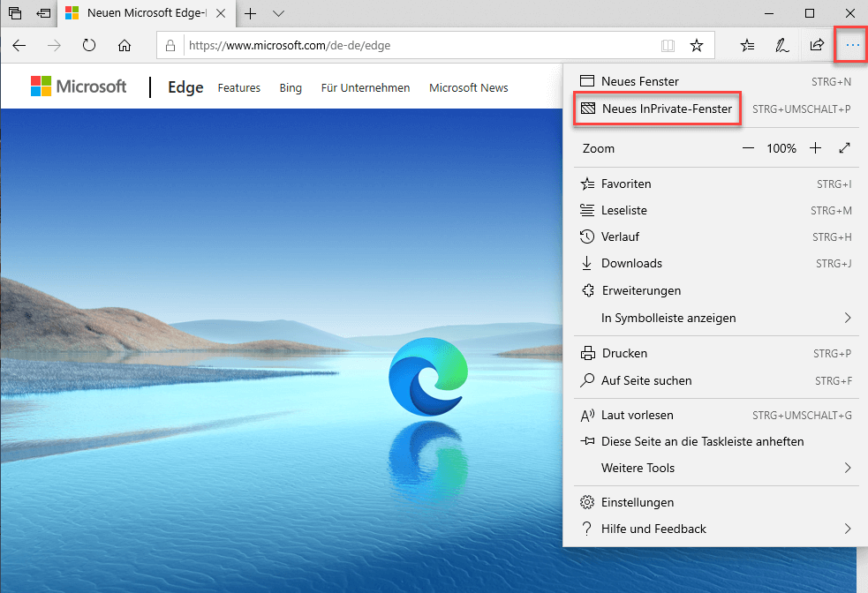Expand In Symbolleiste anzeigen submenu
The image size is (868, 593).
pos(715,318)
